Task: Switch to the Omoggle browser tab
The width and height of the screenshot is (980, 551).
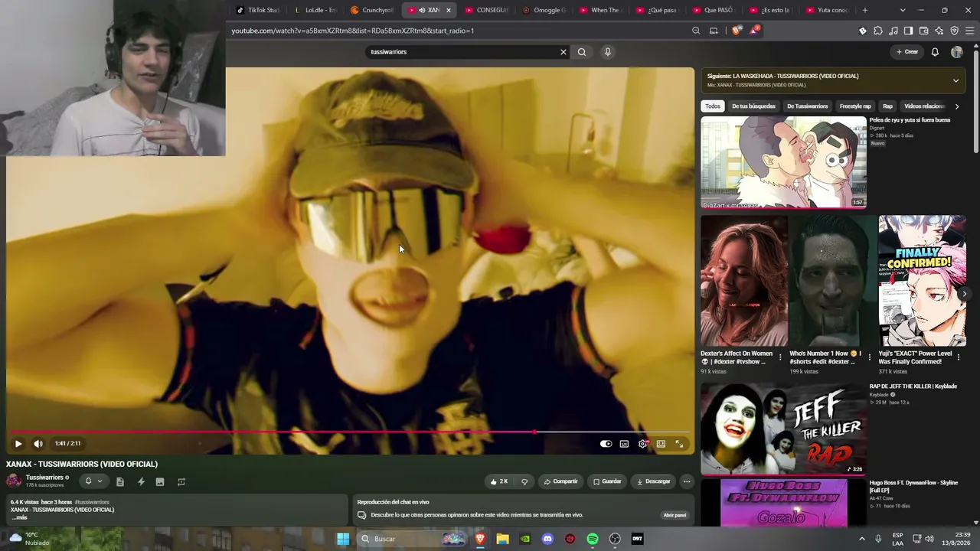Action: click(545, 10)
